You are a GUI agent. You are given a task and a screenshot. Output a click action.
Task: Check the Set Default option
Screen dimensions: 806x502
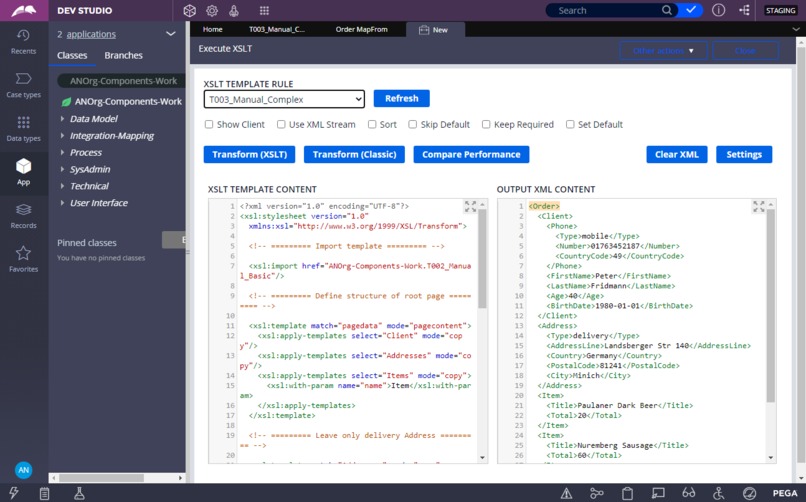570,124
